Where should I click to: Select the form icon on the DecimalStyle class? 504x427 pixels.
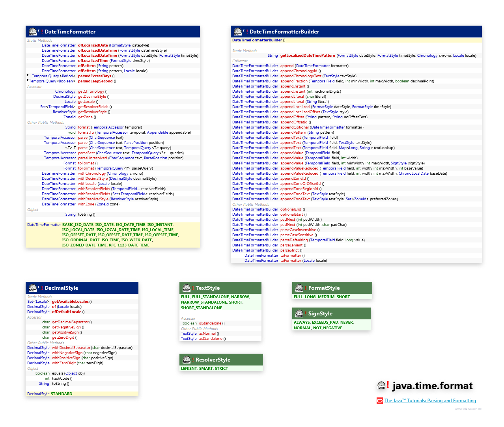tap(33, 288)
